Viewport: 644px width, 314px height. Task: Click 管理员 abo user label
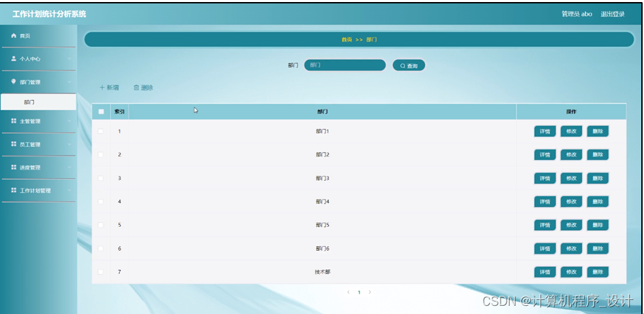click(576, 14)
